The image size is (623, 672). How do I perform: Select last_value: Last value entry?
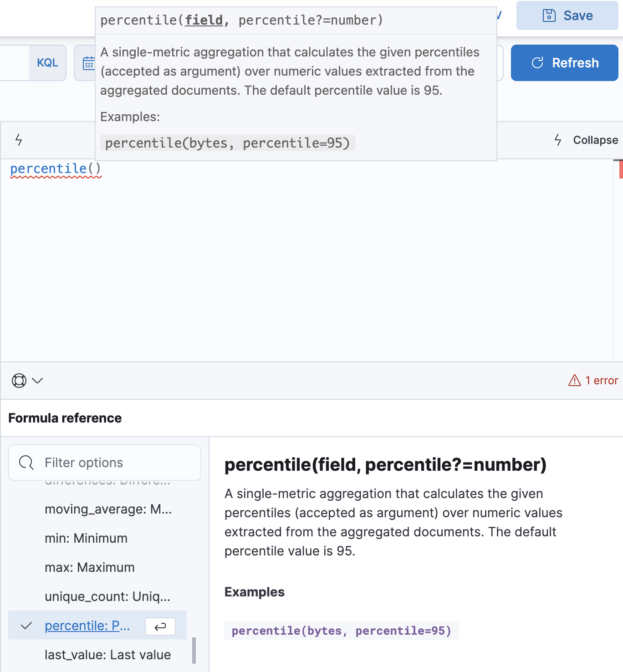click(x=108, y=655)
